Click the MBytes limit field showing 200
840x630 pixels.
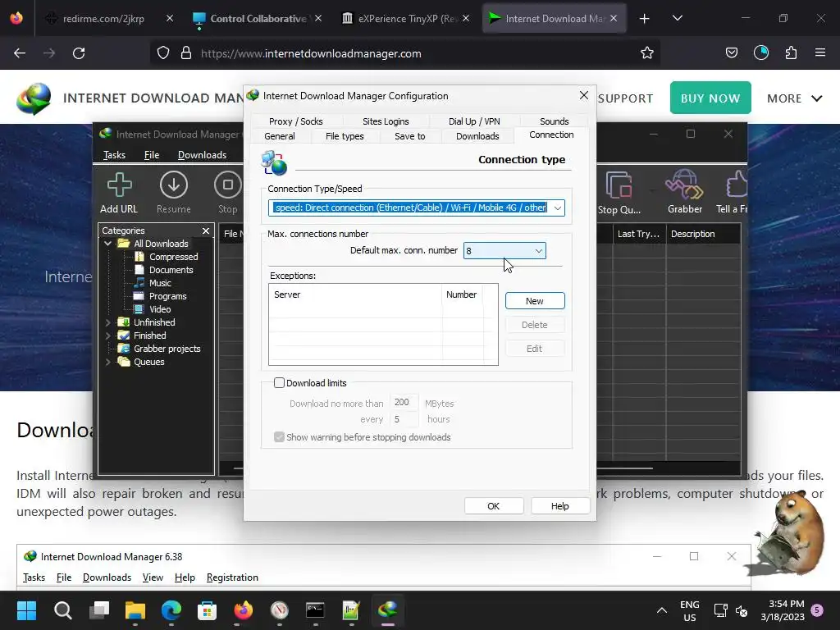click(x=404, y=402)
